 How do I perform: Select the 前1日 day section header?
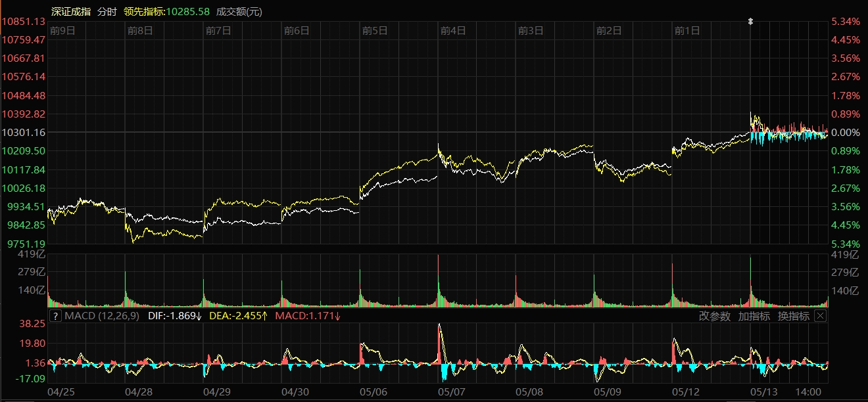(x=687, y=30)
